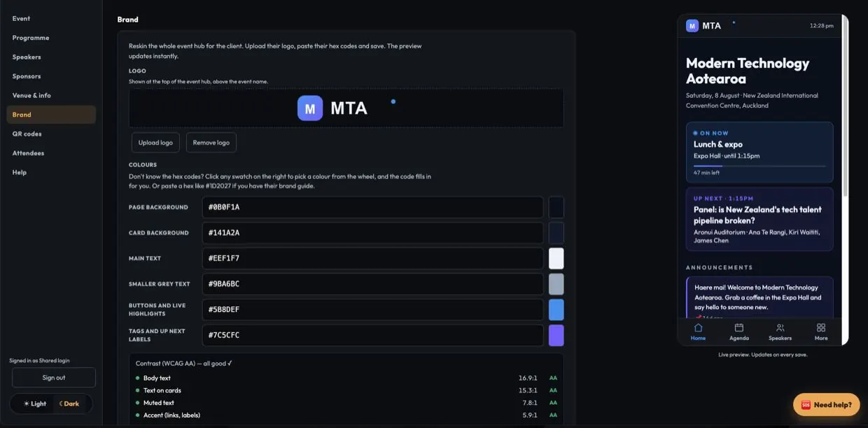The width and height of the screenshot is (868, 428).
Task: Switch to Light theme
Action: (35, 404)
